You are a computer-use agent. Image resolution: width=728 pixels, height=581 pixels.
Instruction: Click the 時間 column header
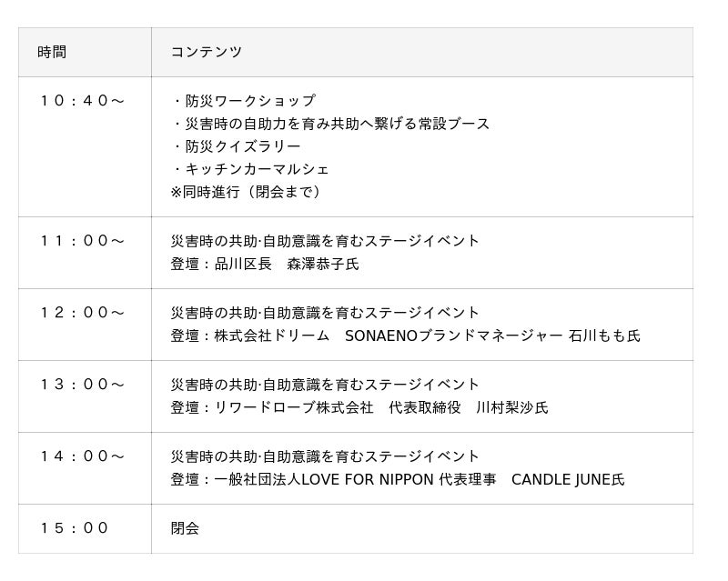52,53
